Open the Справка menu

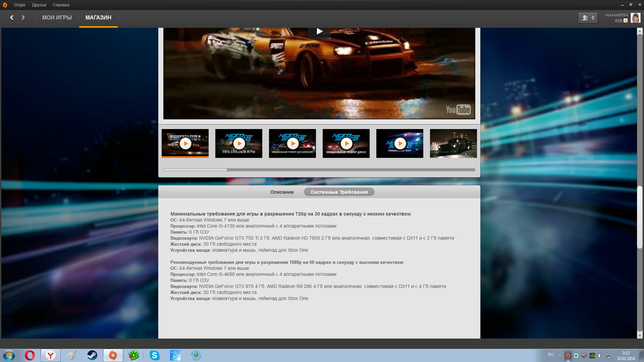61,5
